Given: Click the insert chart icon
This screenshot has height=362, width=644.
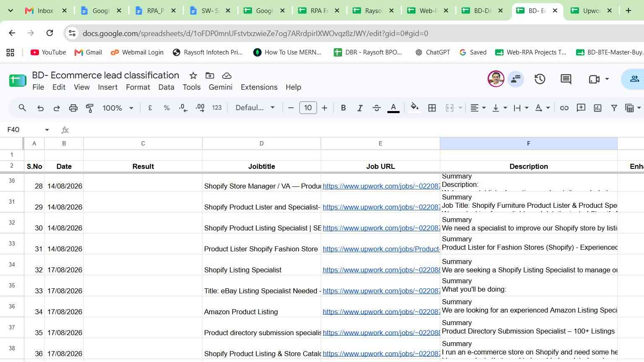Looking at the screenshot, I should click(597, 108).
